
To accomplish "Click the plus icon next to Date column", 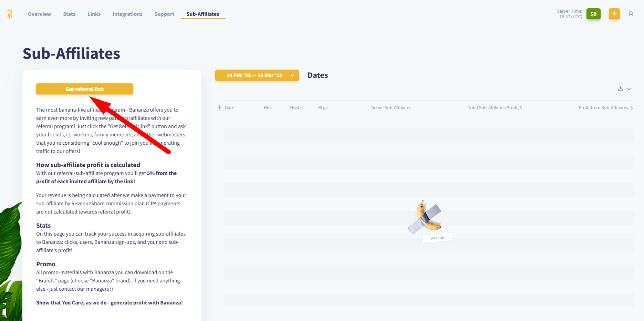I will tap(220, 107).
